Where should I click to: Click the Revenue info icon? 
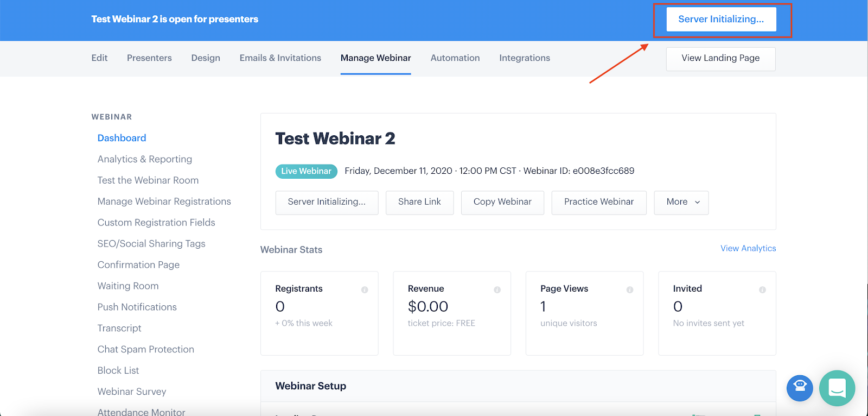(x=497, y=290)
